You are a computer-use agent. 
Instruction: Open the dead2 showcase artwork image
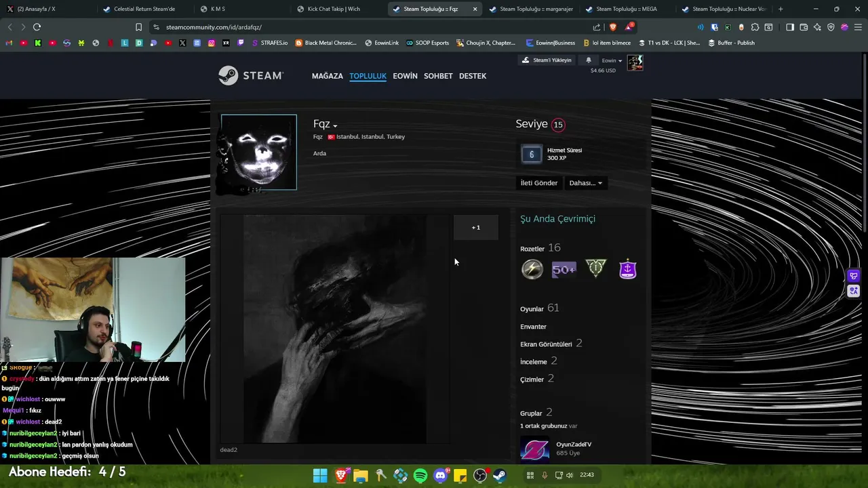pos(335,329)
